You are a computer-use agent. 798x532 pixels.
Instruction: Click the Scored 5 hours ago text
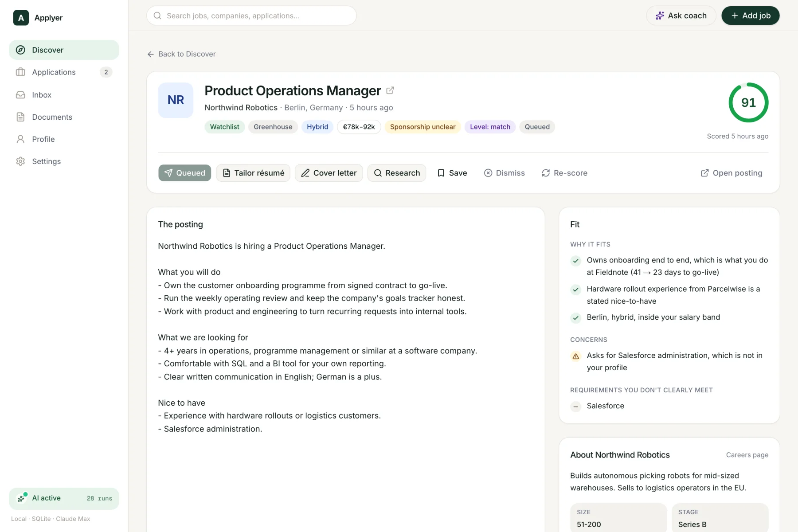point(737,137)
